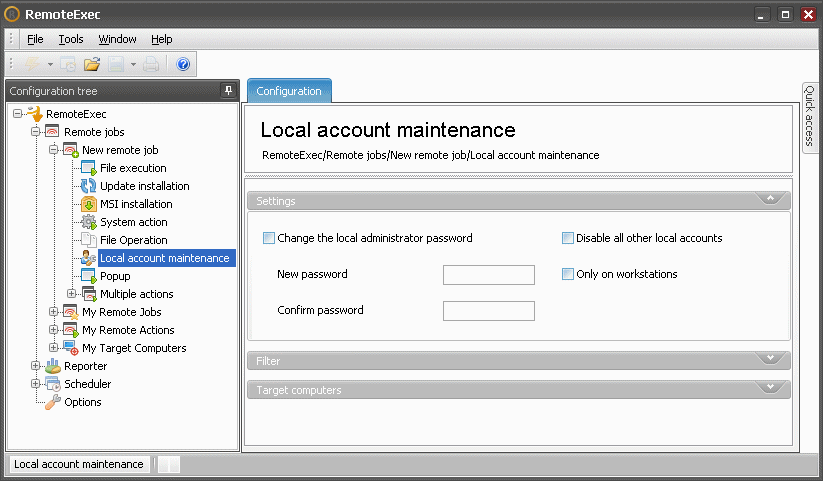Select Update installation tree label
The image size is (823, 481).
[x=145, y=186]
